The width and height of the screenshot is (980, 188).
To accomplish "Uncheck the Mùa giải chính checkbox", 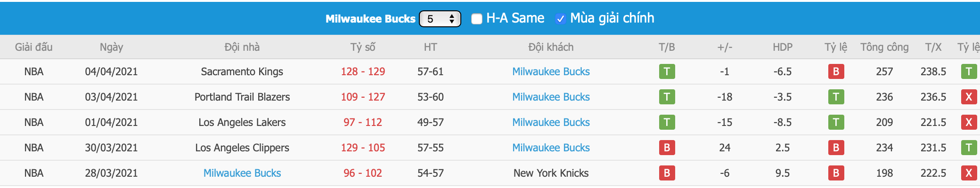I will 560,19.
